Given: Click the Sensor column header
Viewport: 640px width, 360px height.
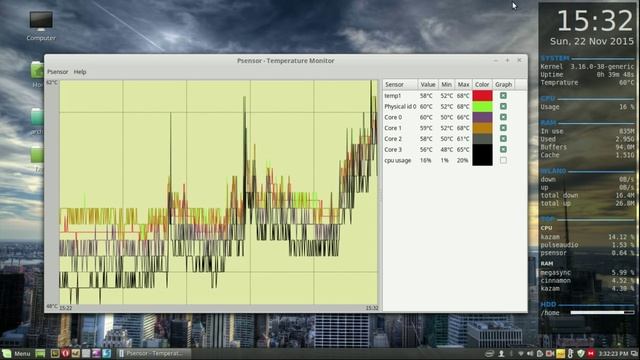Looking at the screenshot, I should point(400,84).
